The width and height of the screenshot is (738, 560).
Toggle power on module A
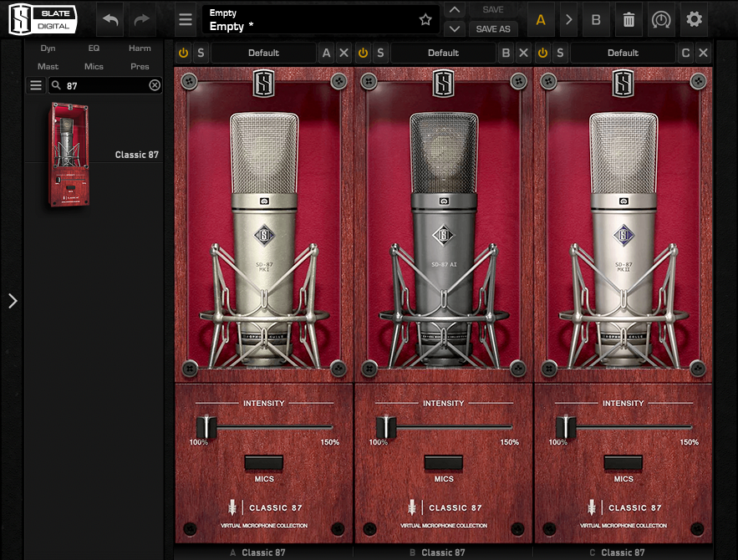pyautogui.click(x=183, y=53)
